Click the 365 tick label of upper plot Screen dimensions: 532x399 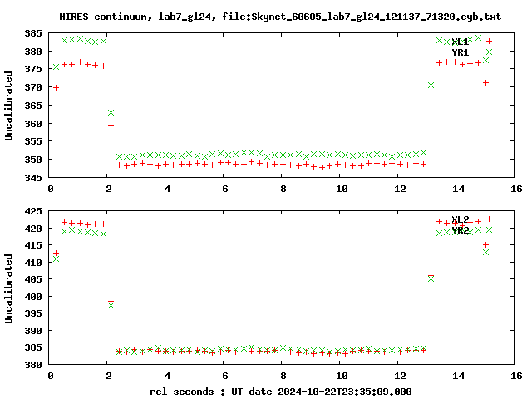(33, 106)
